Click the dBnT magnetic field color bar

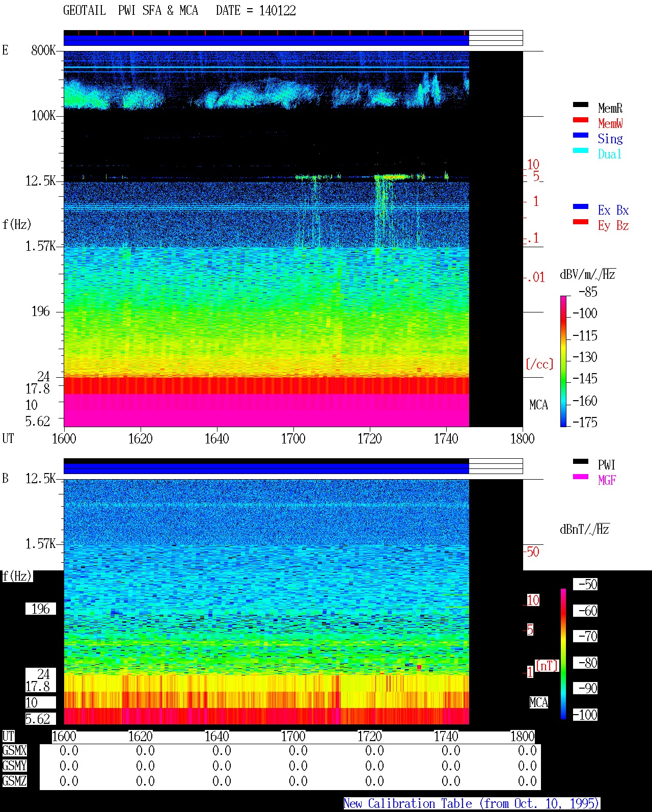pos(563,654)
